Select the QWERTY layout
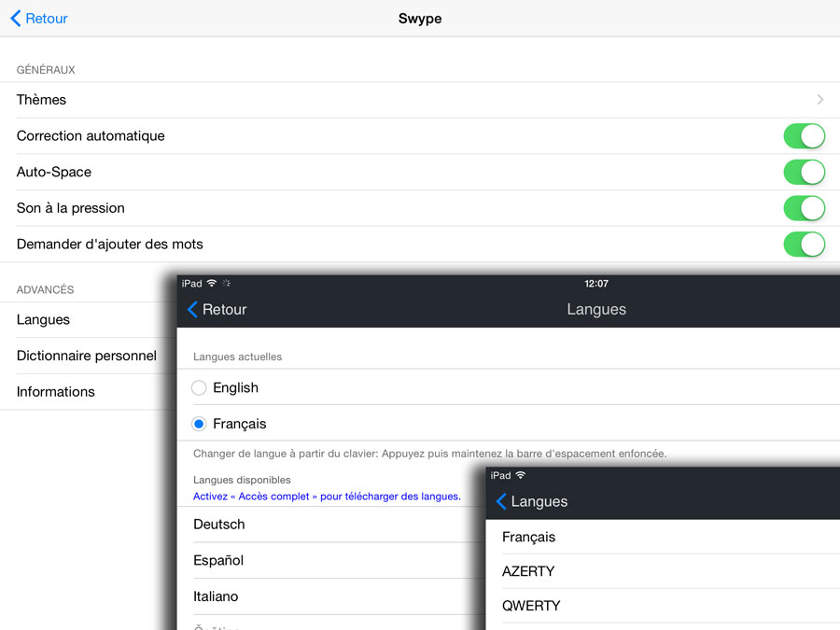Viewport: 840px width, 630px height. pyautogui.click(x=663, y=606)
